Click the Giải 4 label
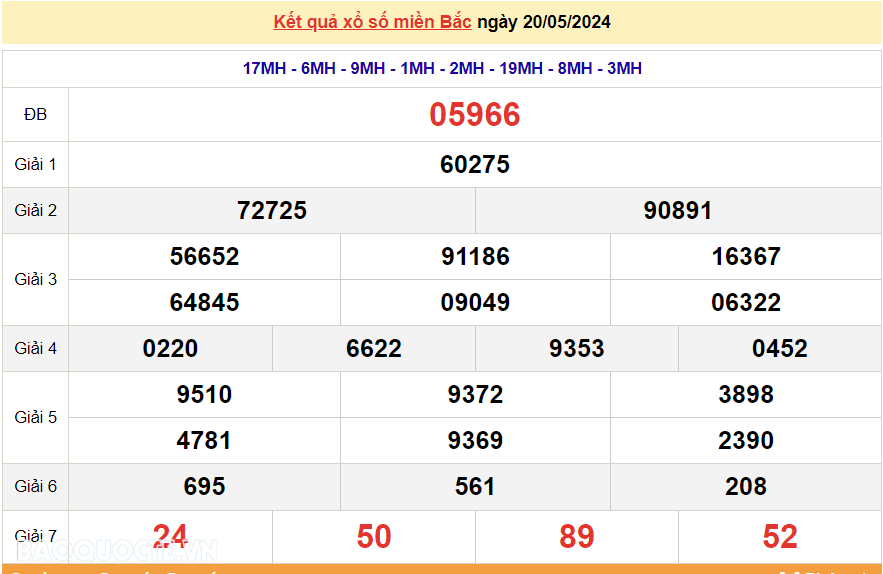883x574 pixels. [x=35, y=348]
